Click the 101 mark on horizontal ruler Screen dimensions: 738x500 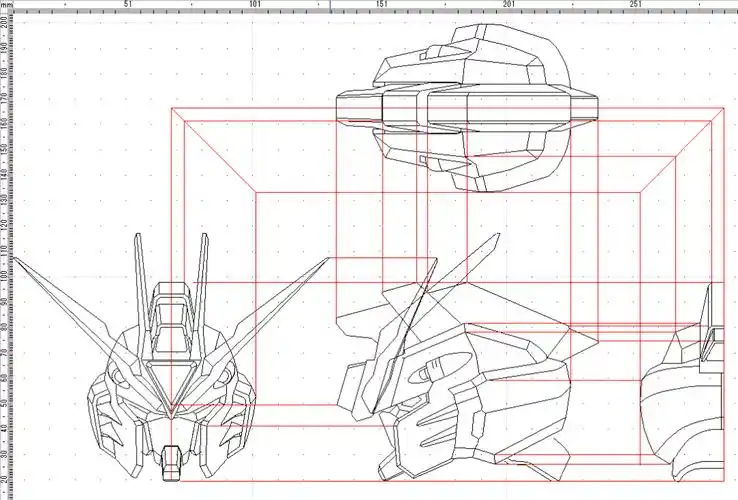click(x=254, y=5)
